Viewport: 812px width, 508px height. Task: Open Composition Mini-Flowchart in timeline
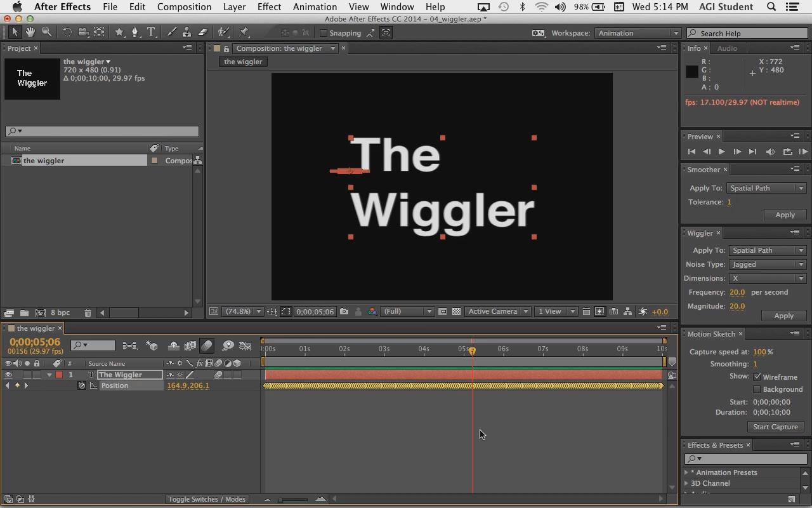point(130,345)
